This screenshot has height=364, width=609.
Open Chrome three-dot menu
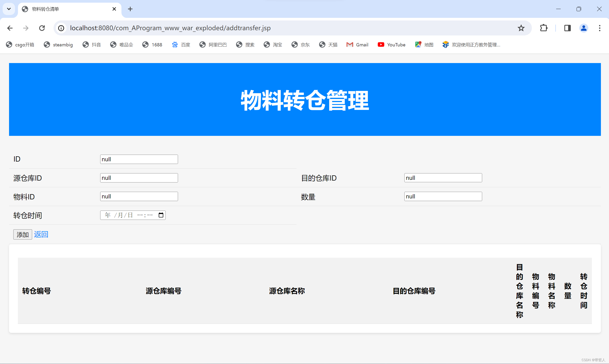click(x=599, y=28)
